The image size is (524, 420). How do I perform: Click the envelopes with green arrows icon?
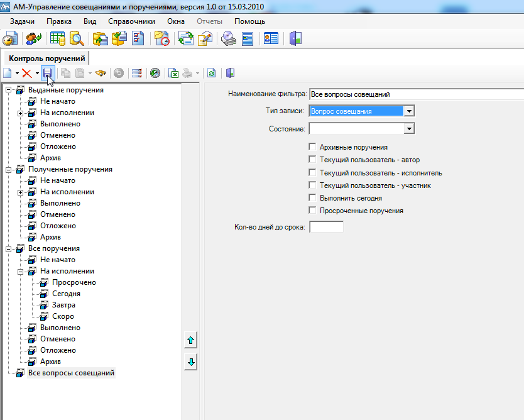[186, 39]
